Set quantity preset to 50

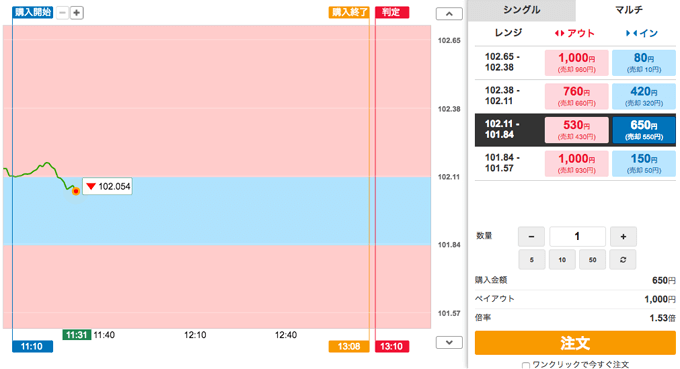point(592,260)
